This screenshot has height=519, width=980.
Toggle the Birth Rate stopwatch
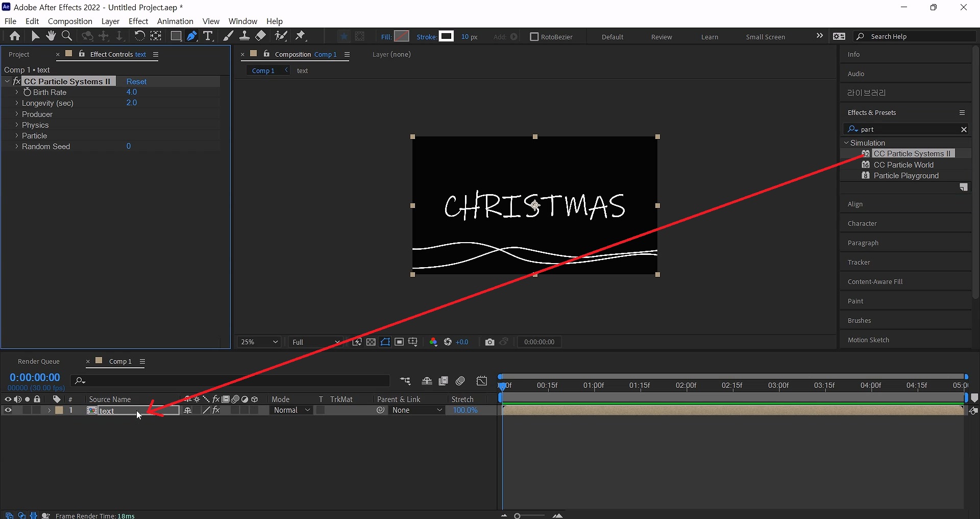pyautogui.click(x=27, y=92)
